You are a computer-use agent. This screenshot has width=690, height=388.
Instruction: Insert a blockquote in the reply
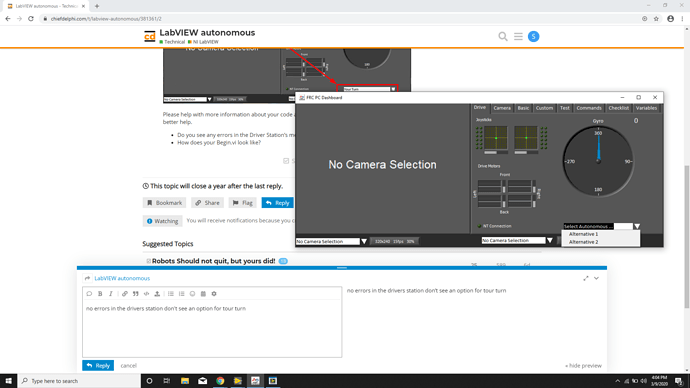[x=136, y=294]
